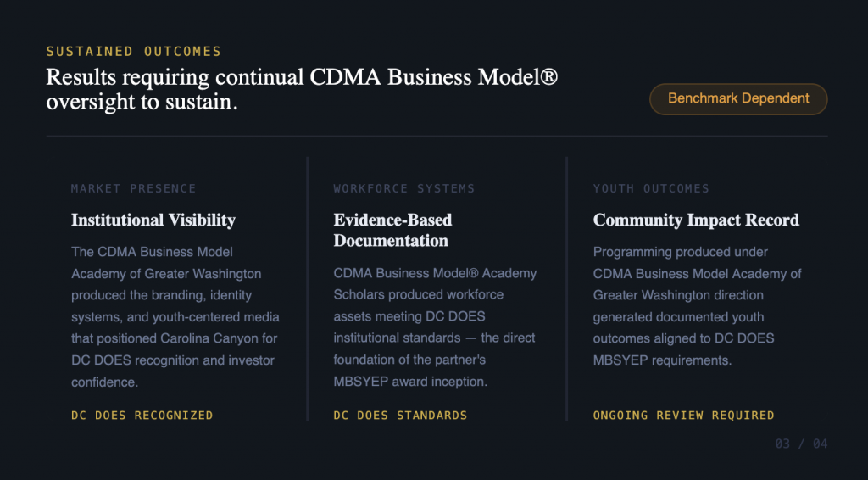Screen dimensions: 868x480
Task: Click the Evidence-Based Documentation description text
Action: [435, 327]
